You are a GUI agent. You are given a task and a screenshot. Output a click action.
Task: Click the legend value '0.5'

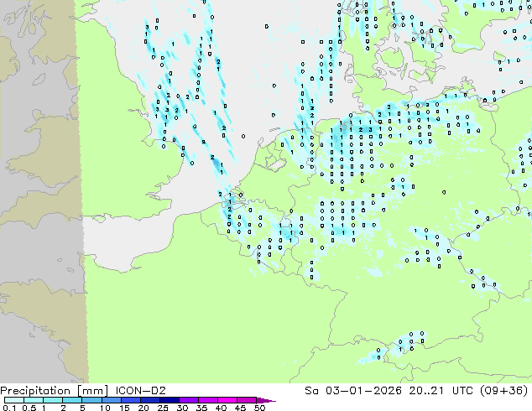(29, 408)
